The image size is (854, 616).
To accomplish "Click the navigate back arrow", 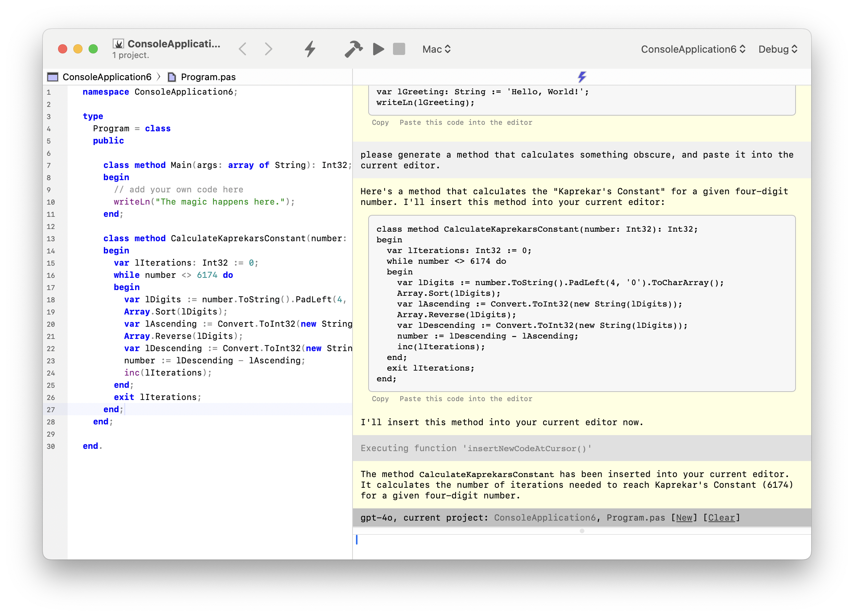I will [243, 49].
